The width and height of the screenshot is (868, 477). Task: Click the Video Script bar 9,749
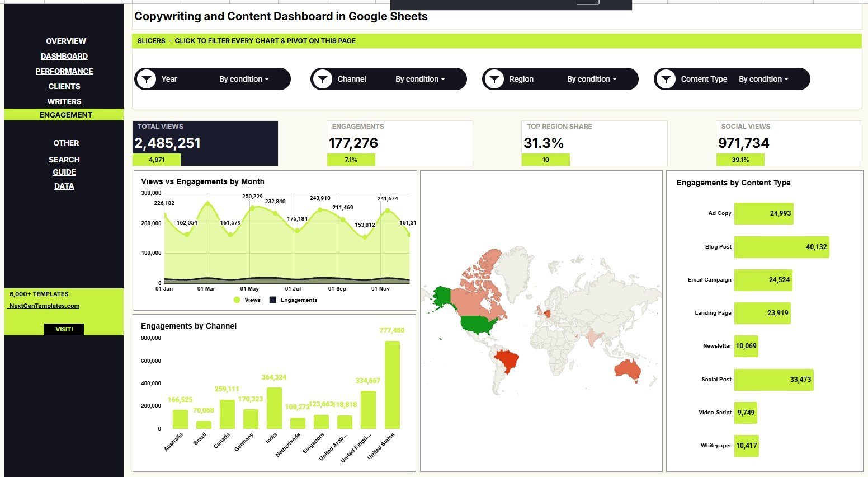click(746, 413)
